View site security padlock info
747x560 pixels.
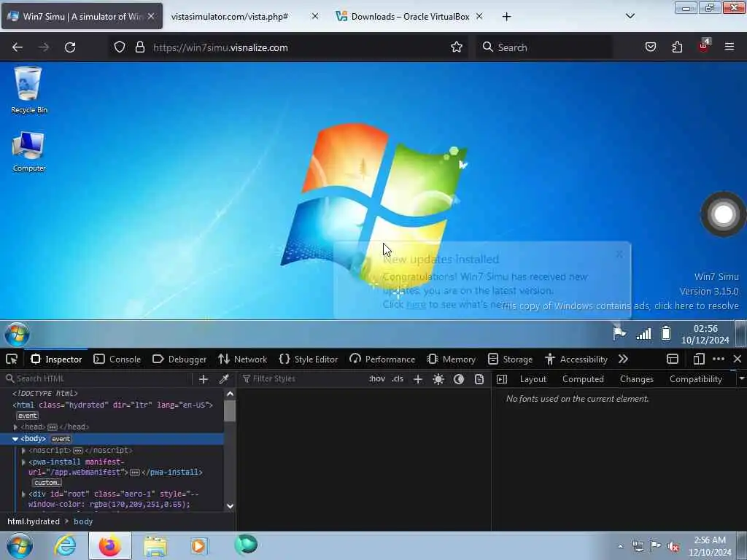tap(139, 47)
